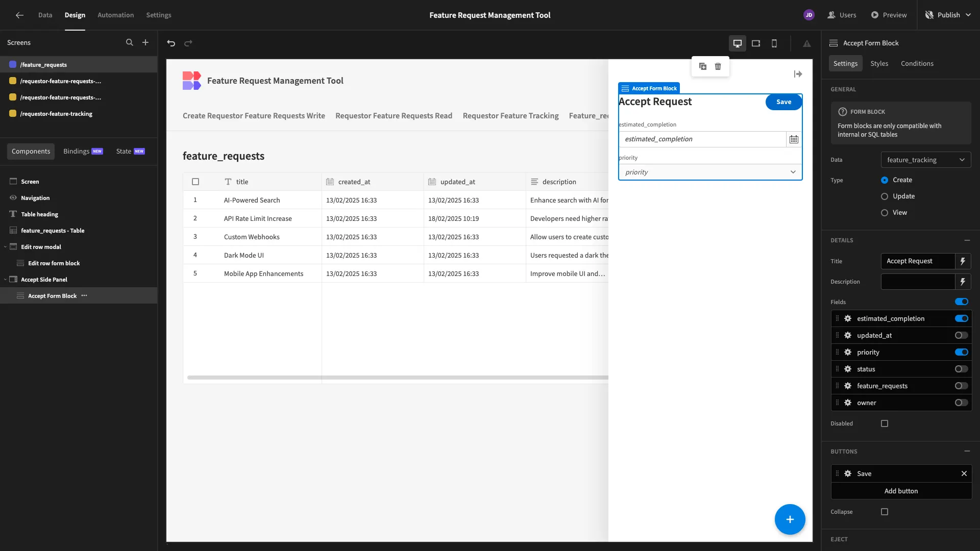Screen dimensions: 980x551
Task: Switch to the Styles tab
Action: tap(879, 64)
